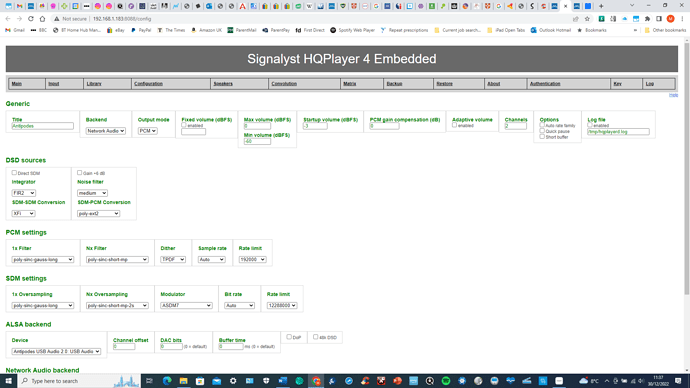The image size is (690, 388).
Task: Click the browser reload icon
Action: click(31, 19)
